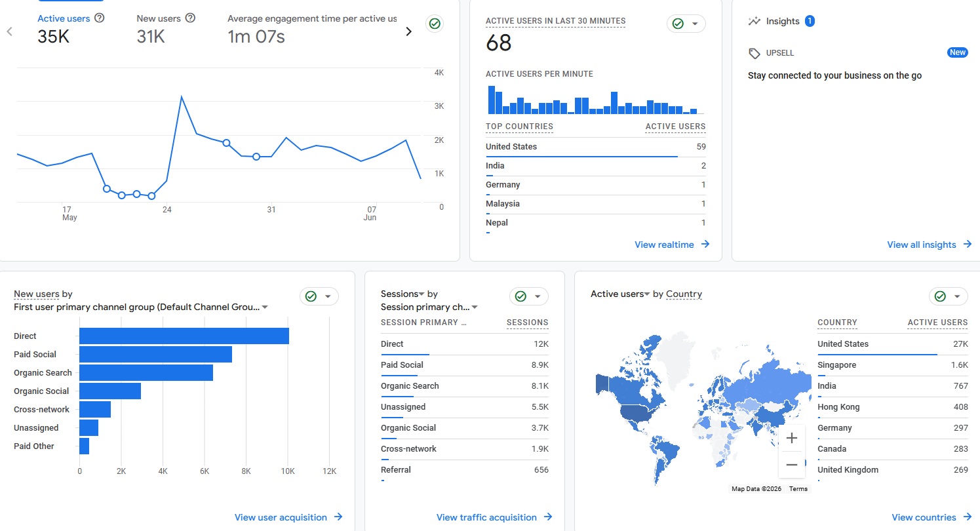
Task: Select Canada row in country table
Action: pos(893,449)
